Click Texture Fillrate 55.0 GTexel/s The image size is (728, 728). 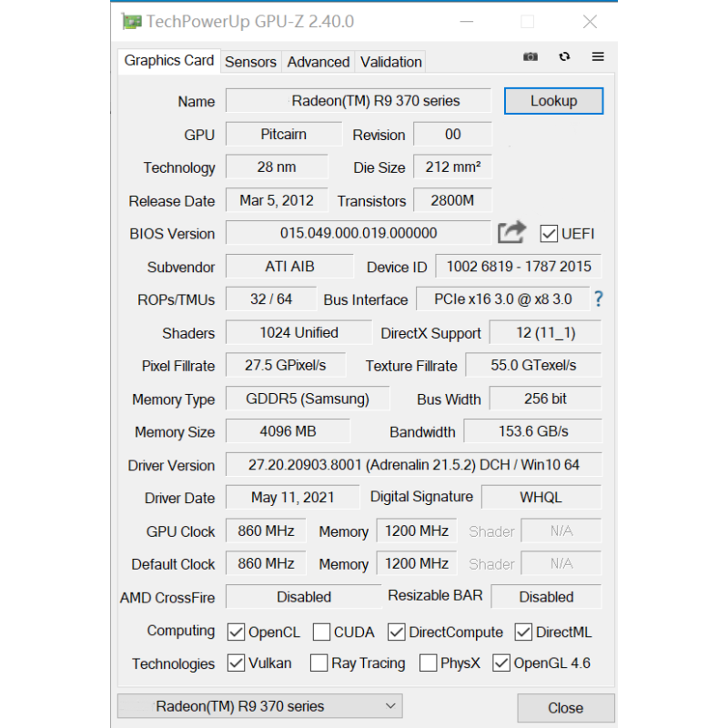pyautogui.click(x=533, y=365)
